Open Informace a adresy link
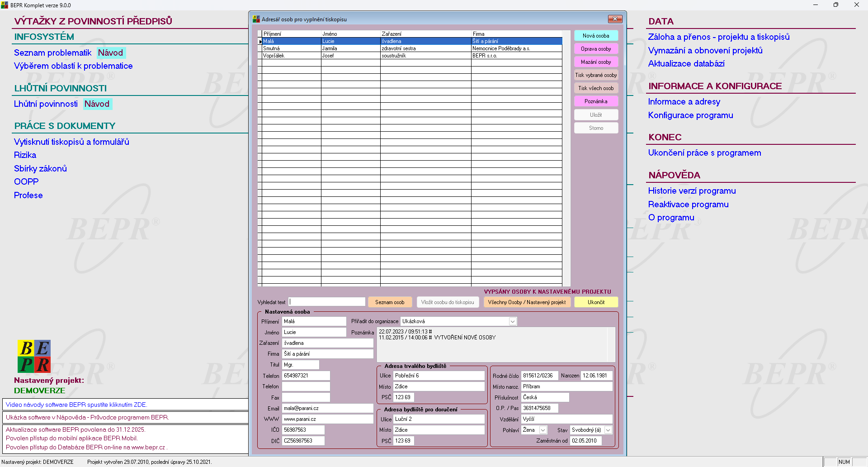868x467 pixels. (684, 102)
